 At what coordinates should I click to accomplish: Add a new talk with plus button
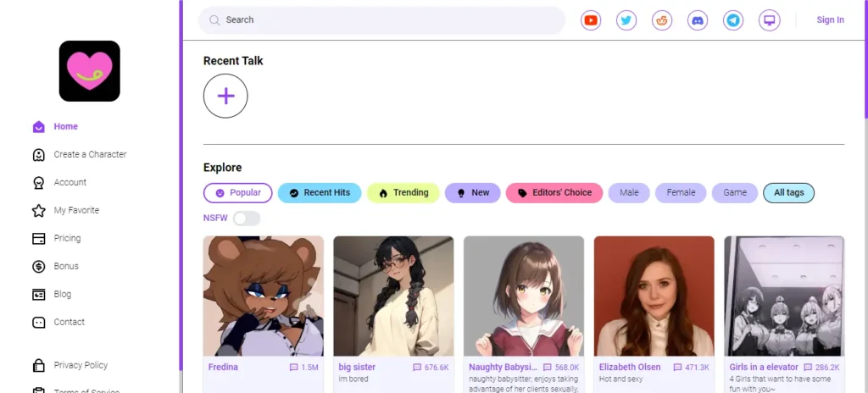pos(225,96)
